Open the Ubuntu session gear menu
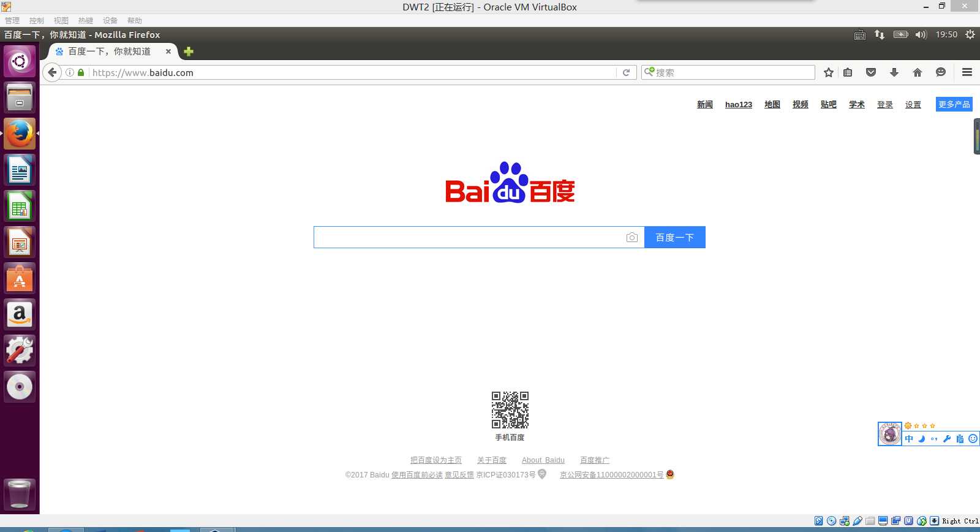980x532 pixels. click(970, 35)
